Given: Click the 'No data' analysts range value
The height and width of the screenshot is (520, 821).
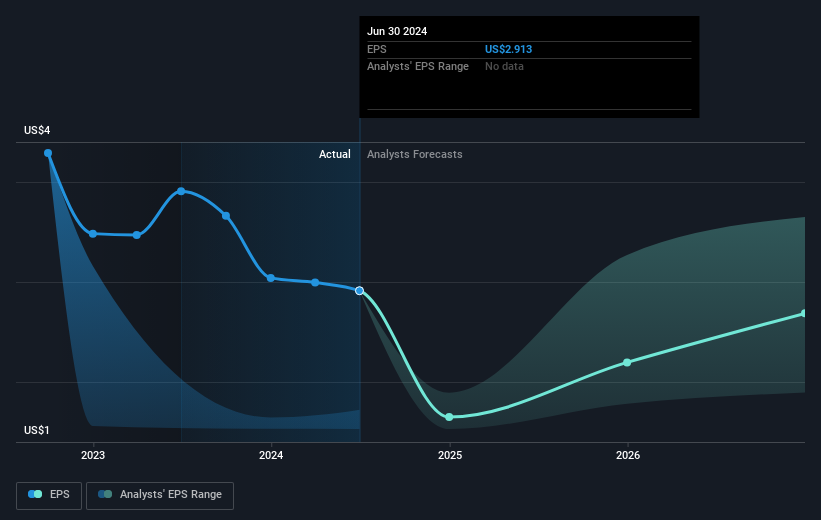Looking at the screenshot, I should coord(504,67).
